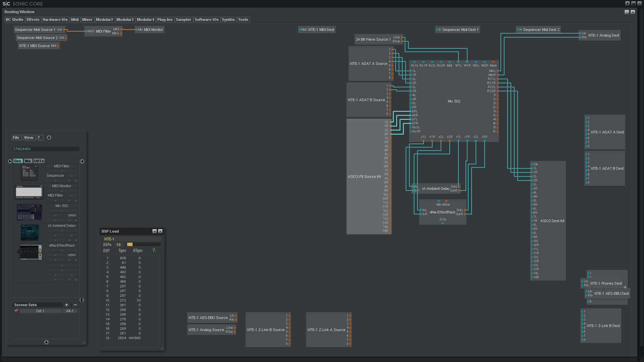Click the DSPs count value 18
Image resolution: width=644 pixels, height=362 pixels.
coord(118,245)
